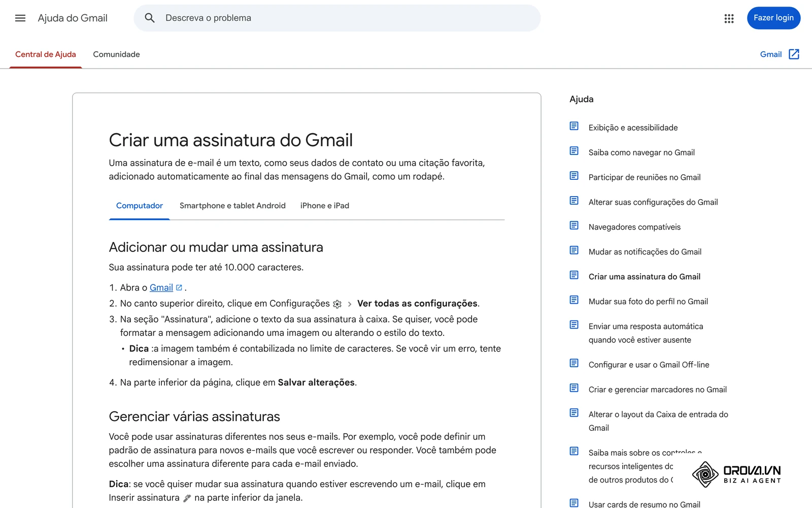Click article icon beside Participar de reuniões
The width and height of the screenshot is (812, 508).
[x=574, y=176]
